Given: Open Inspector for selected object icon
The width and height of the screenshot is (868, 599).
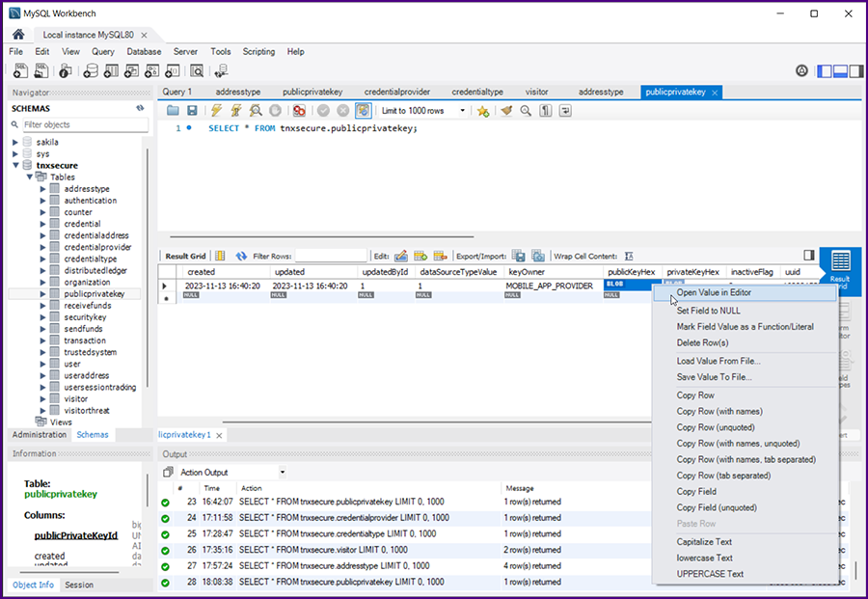Looking at the screenshot, I should pos(66,70).
